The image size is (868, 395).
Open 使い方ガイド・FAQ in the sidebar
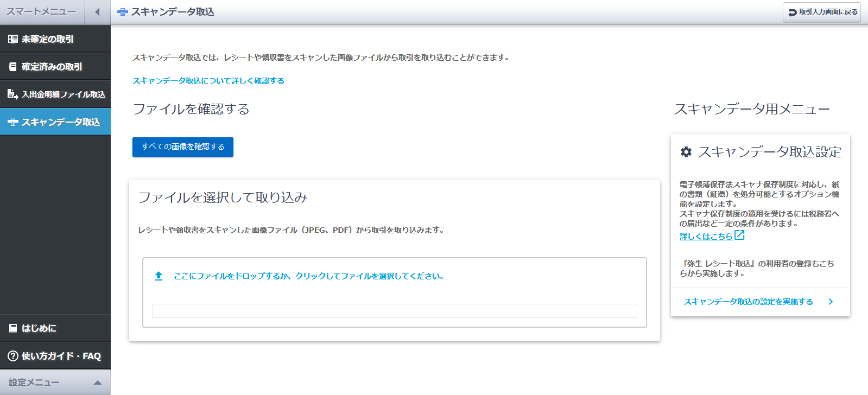(55, 356)
